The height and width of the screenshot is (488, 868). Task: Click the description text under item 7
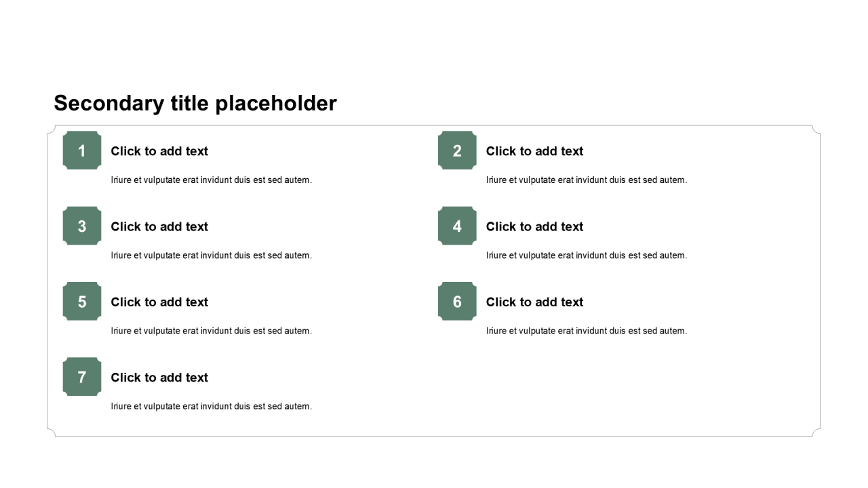212,407
